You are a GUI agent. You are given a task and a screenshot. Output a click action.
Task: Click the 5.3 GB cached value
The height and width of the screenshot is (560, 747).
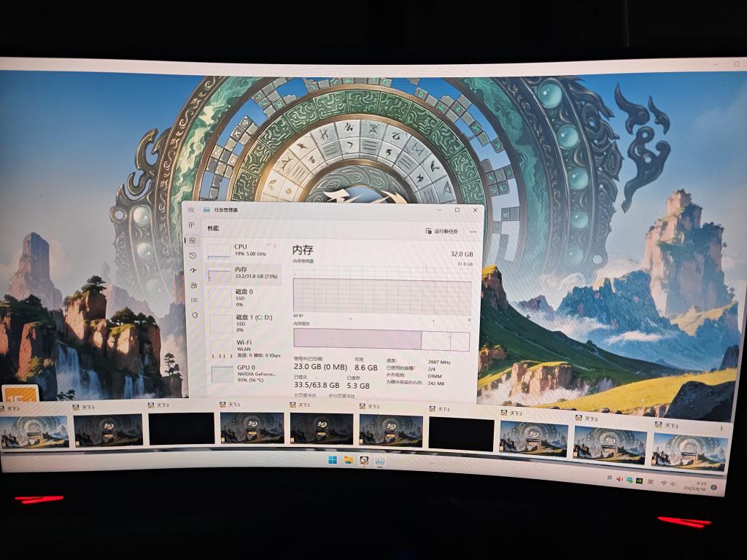pos(358,385)
